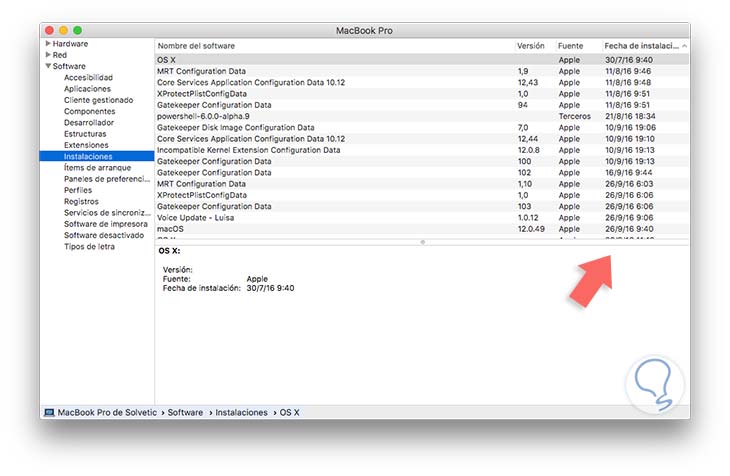Select Core Services Application Configuration Data 12,43 row
The height and width of the screenshot is (476, 730).
pyautogui.click(x=422, y=82)
